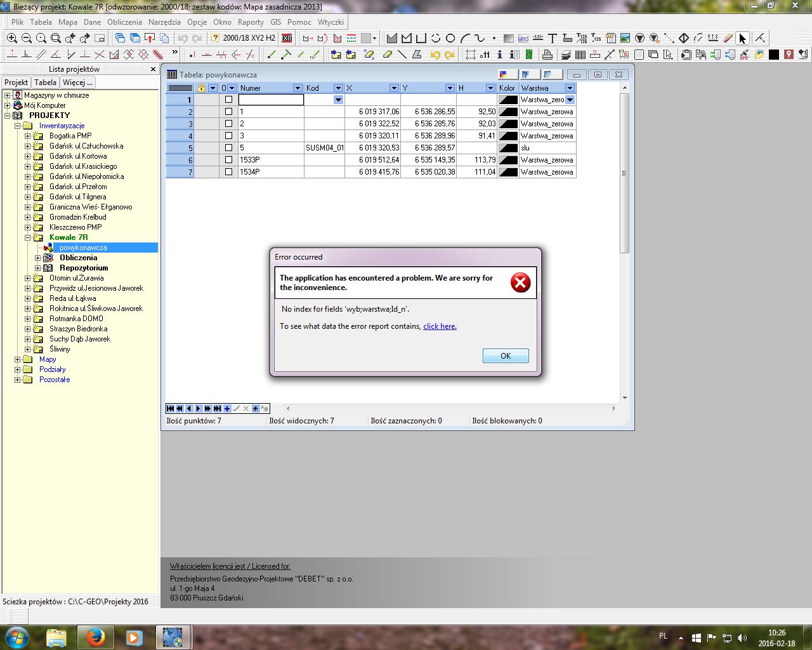Click the cascading windows icon
Screen dimensions: 812x650
(120, 38)
